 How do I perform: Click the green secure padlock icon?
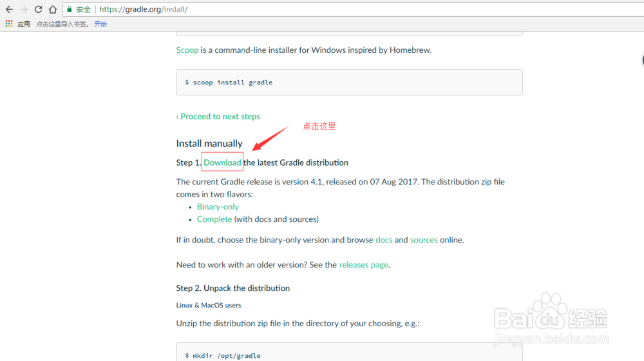[70, 9]
